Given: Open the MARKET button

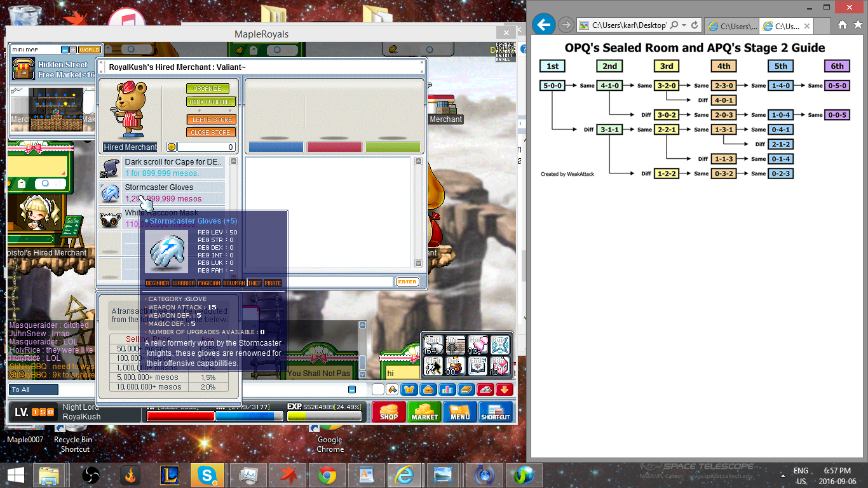Looking at the screenshot, I should pos(424,412).
